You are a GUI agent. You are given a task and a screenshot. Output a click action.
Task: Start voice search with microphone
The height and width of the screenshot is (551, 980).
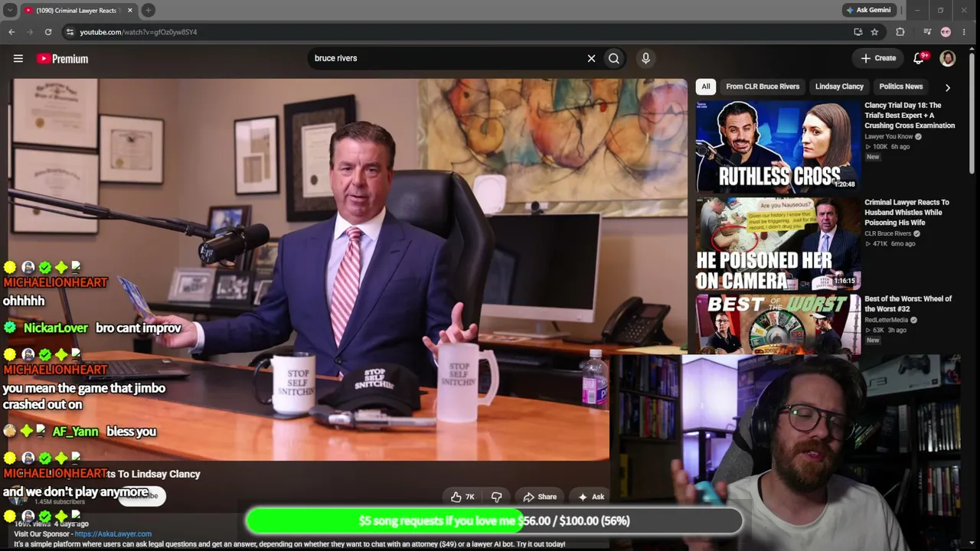645,58
